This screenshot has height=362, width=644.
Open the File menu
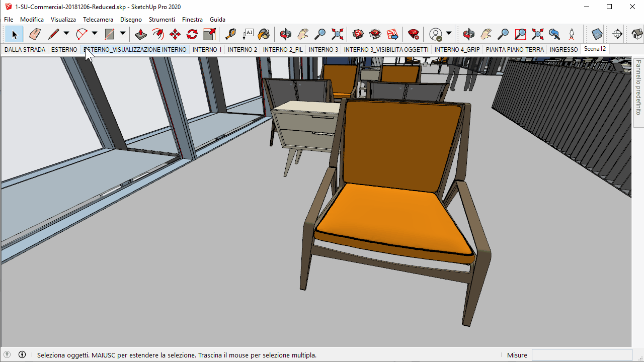[9, 20]
